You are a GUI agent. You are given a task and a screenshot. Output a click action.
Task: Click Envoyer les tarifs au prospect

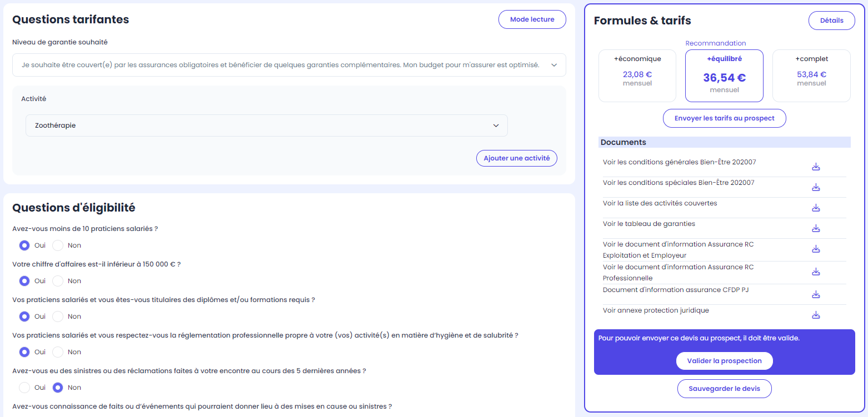click(x=725, y=118)
